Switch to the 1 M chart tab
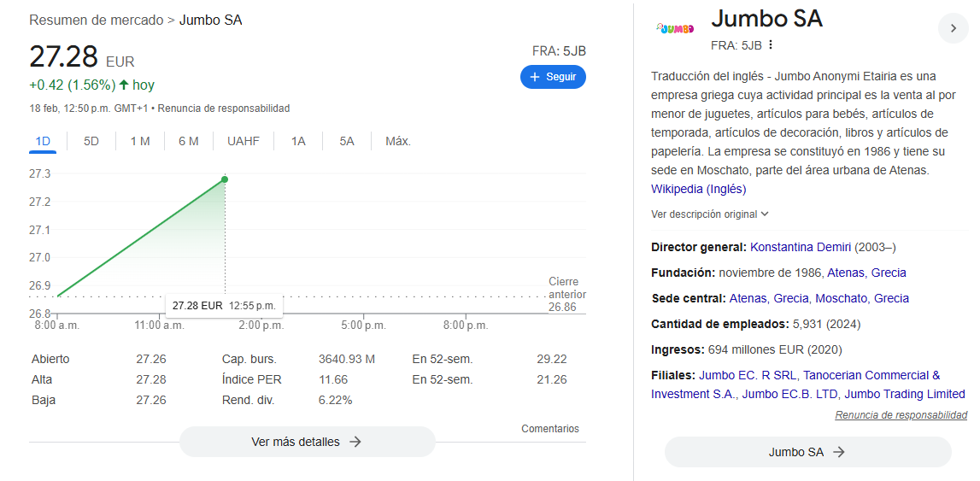Viewport: 980px width, 481px height. [140, 141]
